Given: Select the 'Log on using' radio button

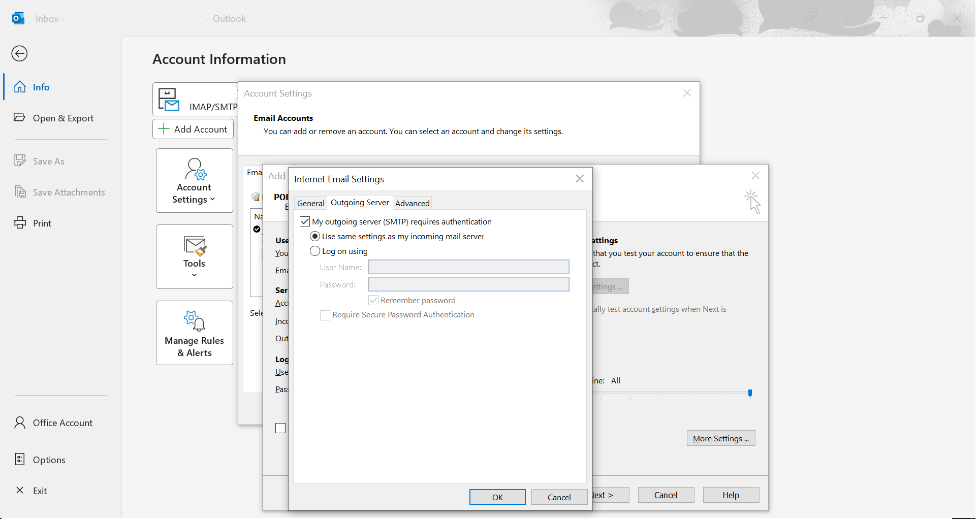Looking at the screenshot, I should (315, 251).
